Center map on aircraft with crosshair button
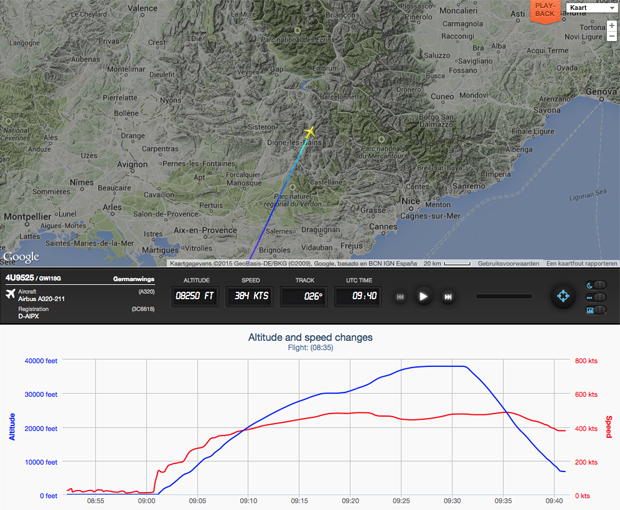The height and width of the screenshot is (510, 620). [563, 296]
